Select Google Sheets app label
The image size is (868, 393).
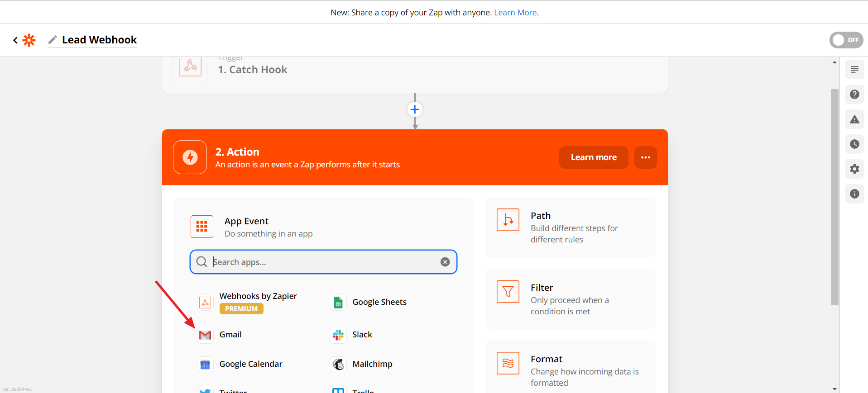(379, 302)
